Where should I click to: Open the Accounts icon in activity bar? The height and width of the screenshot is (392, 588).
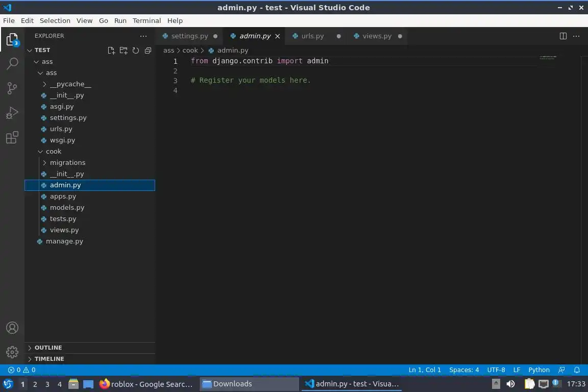point(12,328)
